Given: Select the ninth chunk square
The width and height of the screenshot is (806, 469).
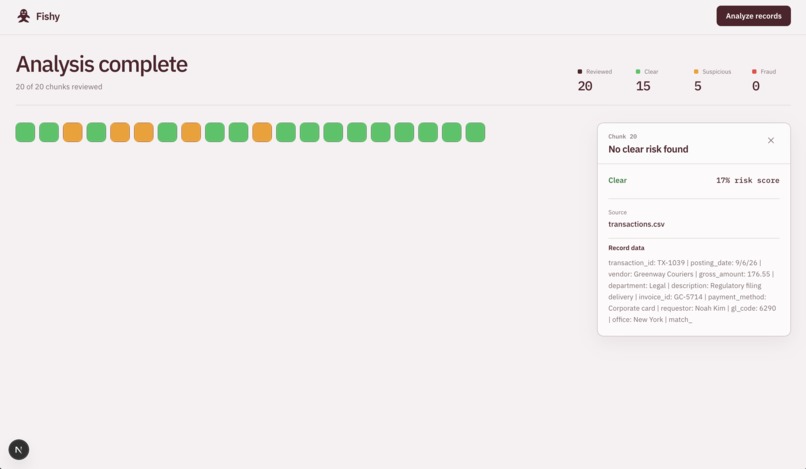Looking at the screenshot, I should (214, 132).
